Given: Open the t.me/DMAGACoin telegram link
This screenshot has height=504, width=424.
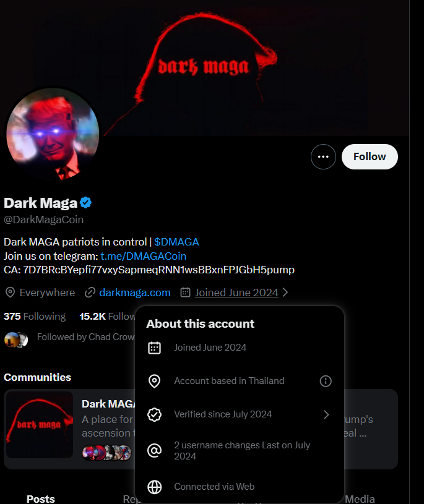Looking at the screenshot, I should coord(143,256).
